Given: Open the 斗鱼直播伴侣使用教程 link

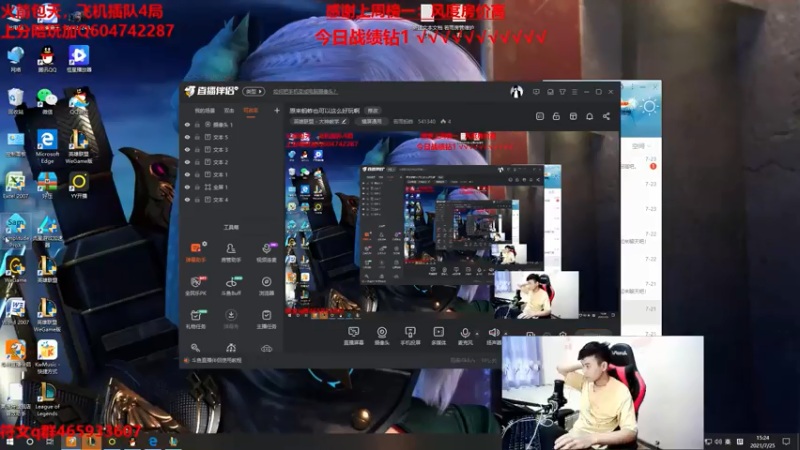Looking at the screenshot, I should [x=216, y=360].
